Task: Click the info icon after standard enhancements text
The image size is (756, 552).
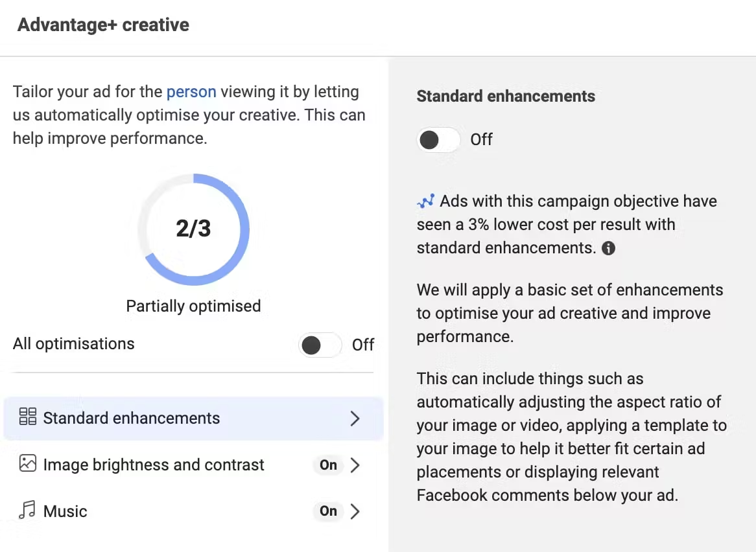Action: tap(608, 248)
